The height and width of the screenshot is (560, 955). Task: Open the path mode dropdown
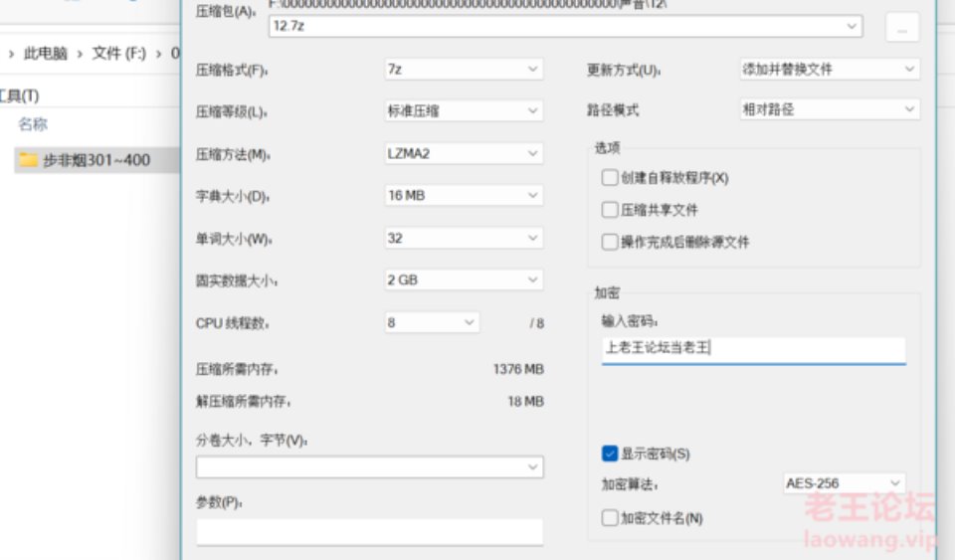830,109
